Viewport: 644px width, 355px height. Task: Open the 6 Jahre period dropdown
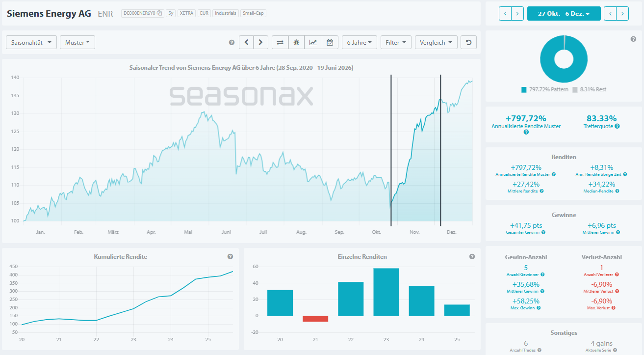[x=360, y=42]
